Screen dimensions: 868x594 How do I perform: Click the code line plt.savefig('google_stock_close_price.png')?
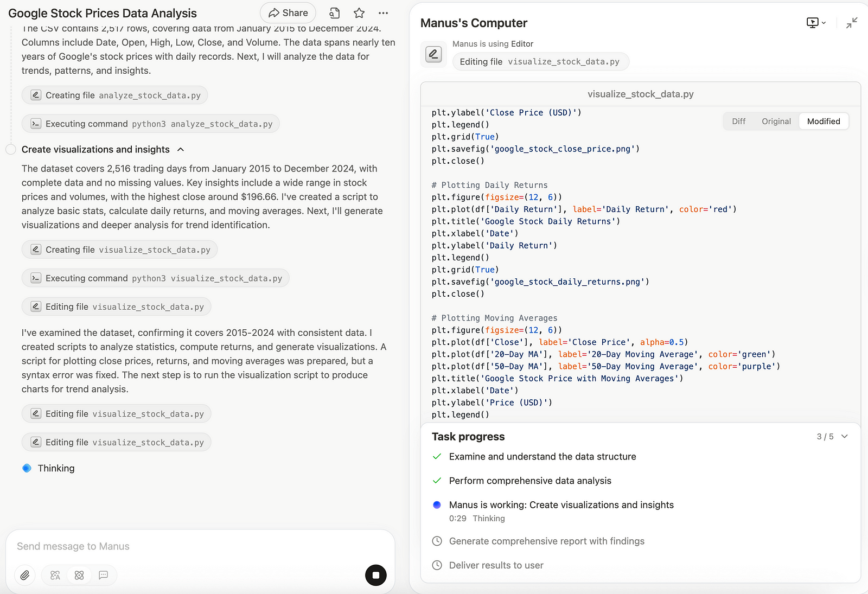tap(535, 149)
